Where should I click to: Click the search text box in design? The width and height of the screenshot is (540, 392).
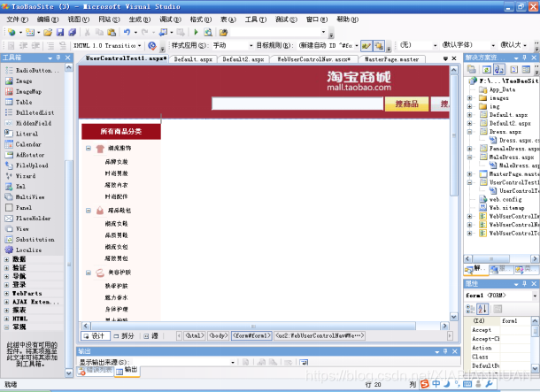click(x=297, y=104)
